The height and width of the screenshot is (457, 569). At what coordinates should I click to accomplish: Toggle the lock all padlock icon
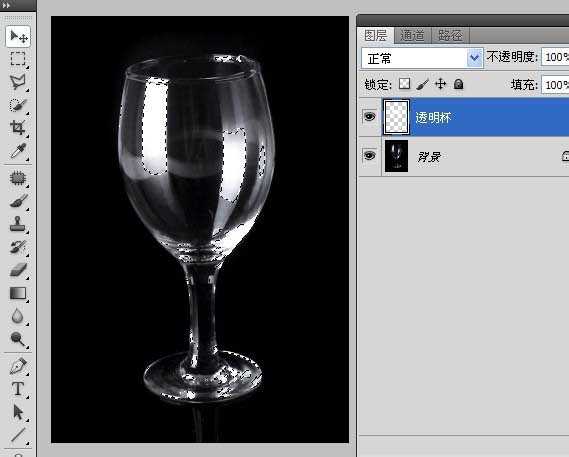[x=459, y=84]
